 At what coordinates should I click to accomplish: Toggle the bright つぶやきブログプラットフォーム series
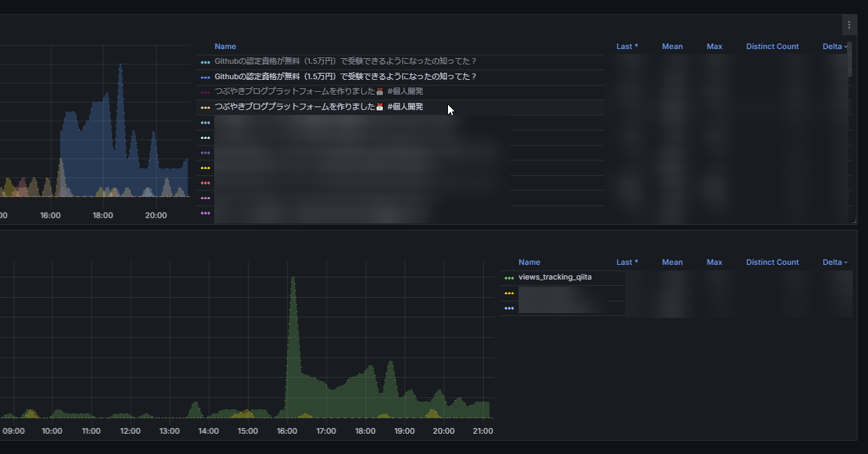318,107
